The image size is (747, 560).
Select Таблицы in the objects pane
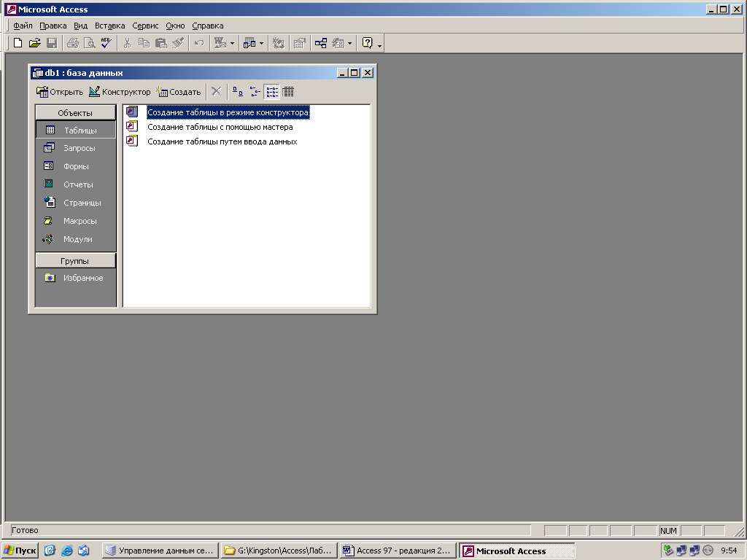point(76,130)
